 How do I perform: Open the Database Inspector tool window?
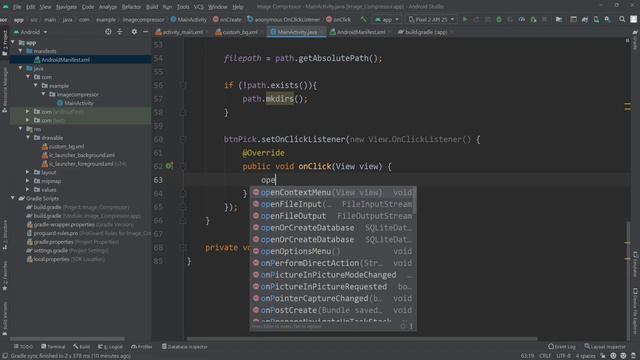(x=185, y=347)
